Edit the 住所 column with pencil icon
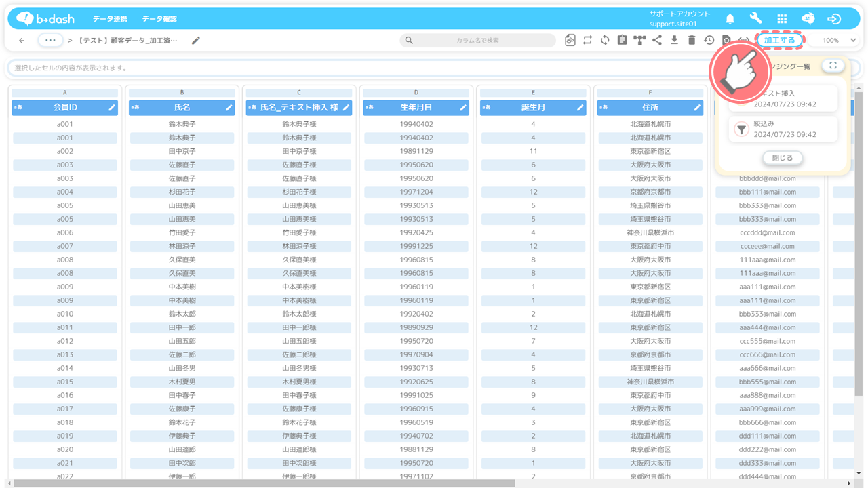This screenshot has height=488, width=868. (697, 107)
